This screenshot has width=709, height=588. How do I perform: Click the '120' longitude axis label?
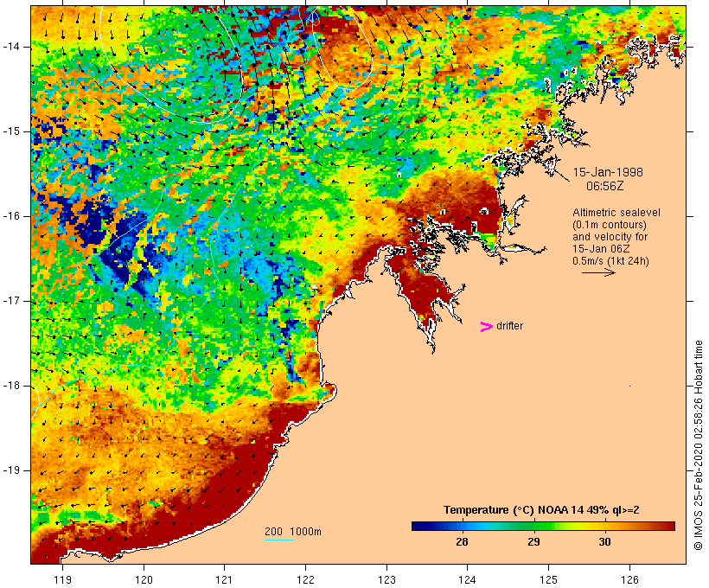144,579
